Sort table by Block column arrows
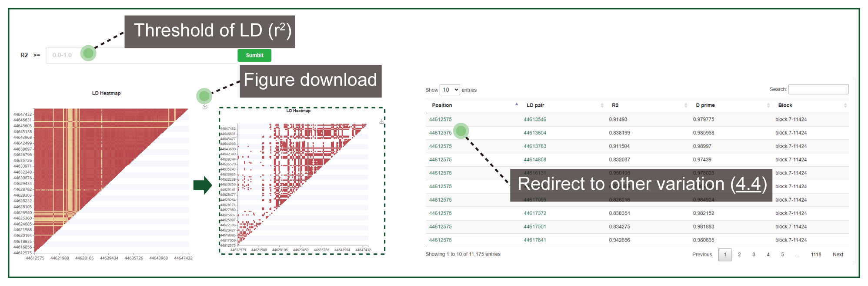Screen dimensions: 868x286 tap(845, 105)
